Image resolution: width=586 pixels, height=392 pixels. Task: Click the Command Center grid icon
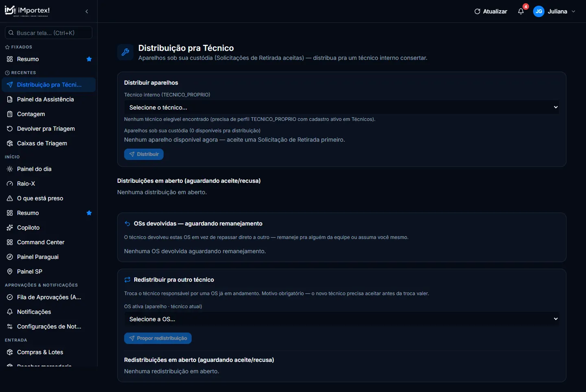coord(10,242)
